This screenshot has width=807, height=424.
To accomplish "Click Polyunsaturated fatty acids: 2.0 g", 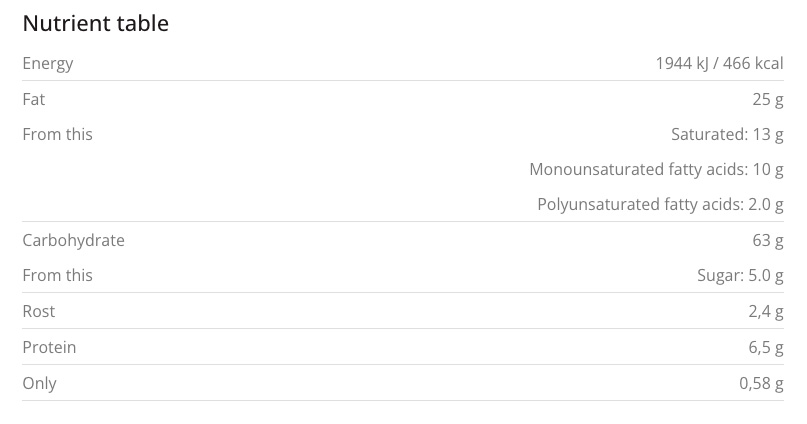I will (x=660, y=205).
